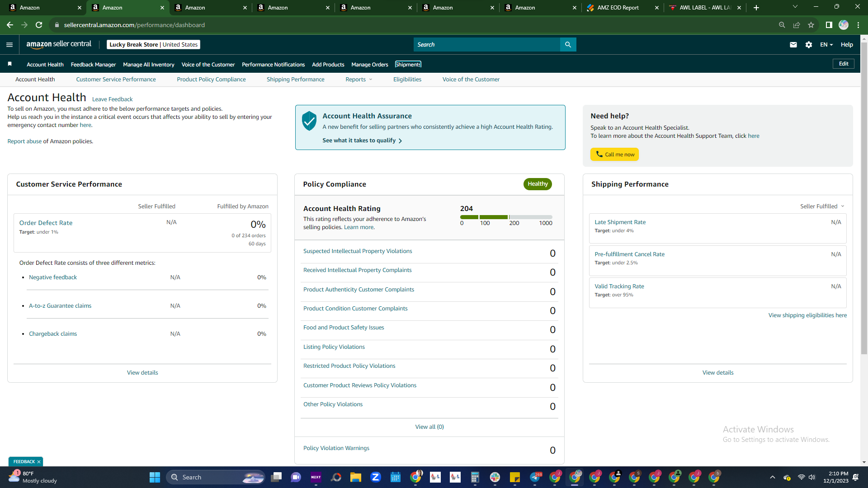This screenshot has width=868, height=488.
Task: Close the FEEDBACK tag with its X
Action: [x=39, y=461]
